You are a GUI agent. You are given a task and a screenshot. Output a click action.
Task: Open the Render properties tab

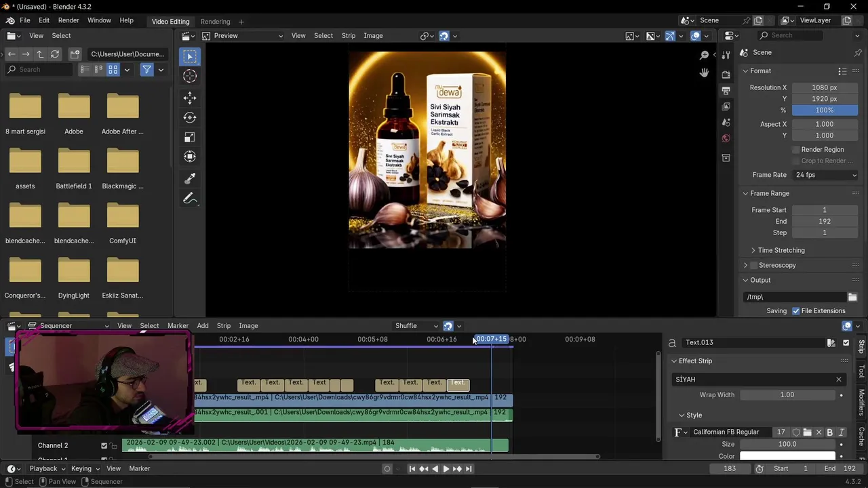pyautogui.click(x=726, y=74)
